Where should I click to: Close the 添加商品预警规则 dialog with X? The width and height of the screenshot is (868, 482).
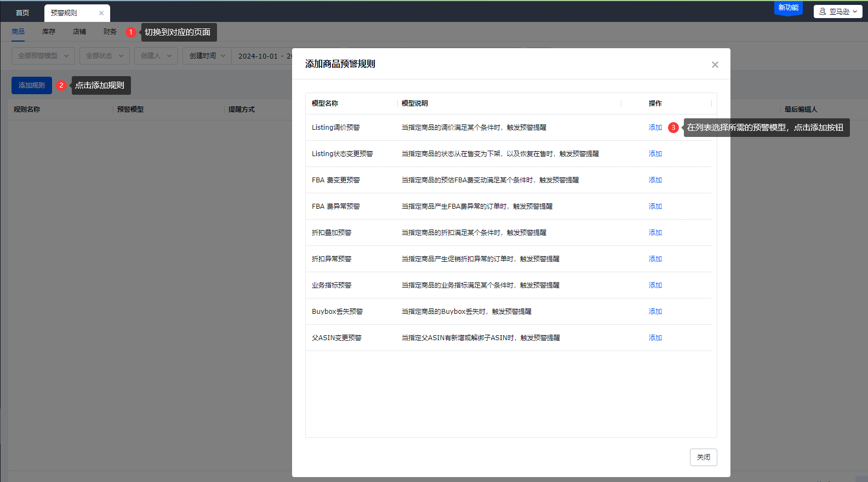coord(715,65)
